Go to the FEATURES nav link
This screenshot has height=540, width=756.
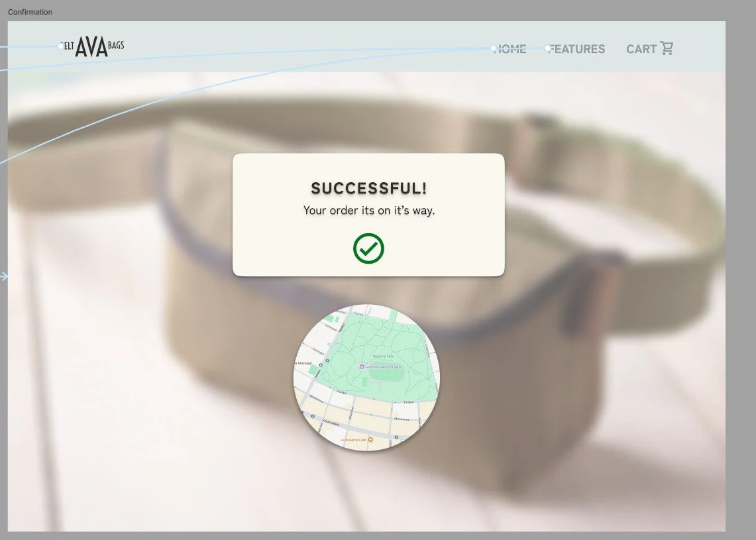(576, 48)
